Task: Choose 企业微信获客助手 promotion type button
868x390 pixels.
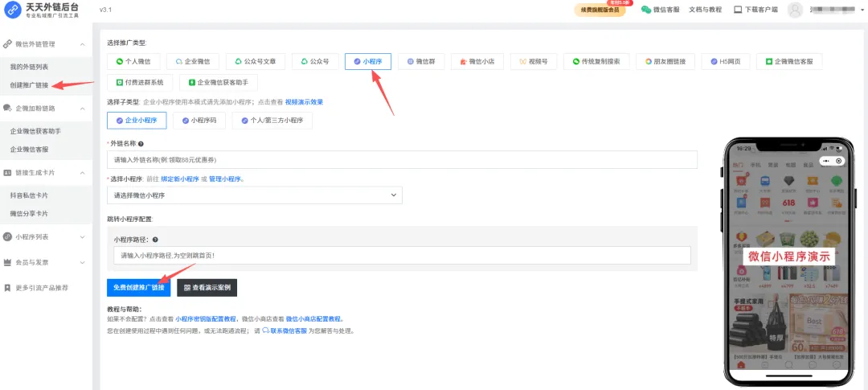Action: pyautogui.click(x=219, y=83)
